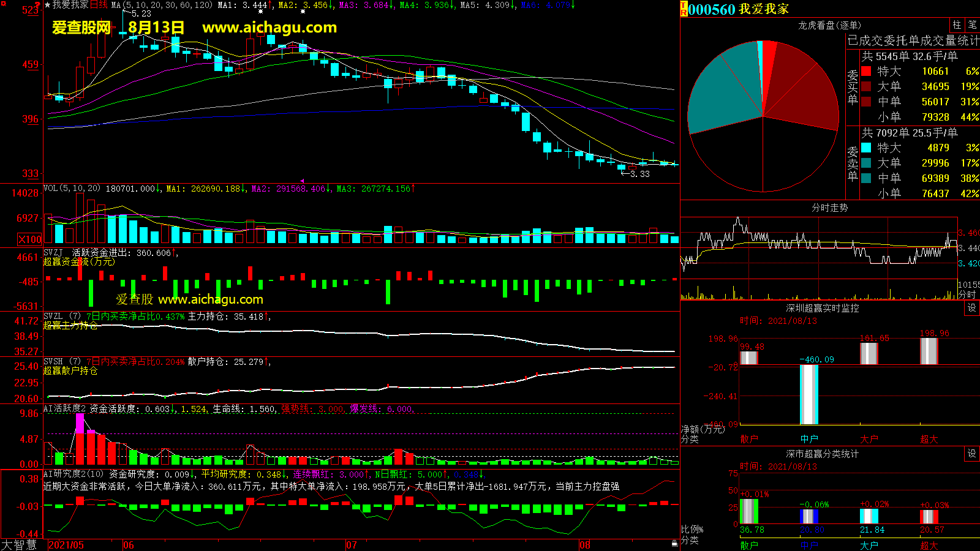Switch order view to 笔 mode
The height and width of the screenshot is (551, 980).
972,25
